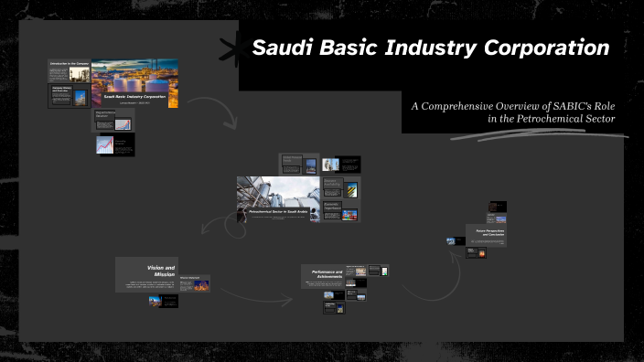Click the 'Performance and Achievements' heading text
The width and height of the screenshot is (644, 362).
pyautogui.click(x=327, y=274)
